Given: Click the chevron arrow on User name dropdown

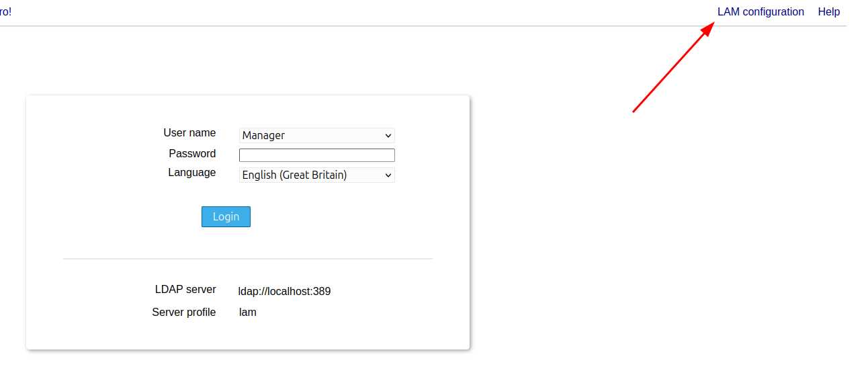Looking at the screenshot, I should [x=388, y=135].
